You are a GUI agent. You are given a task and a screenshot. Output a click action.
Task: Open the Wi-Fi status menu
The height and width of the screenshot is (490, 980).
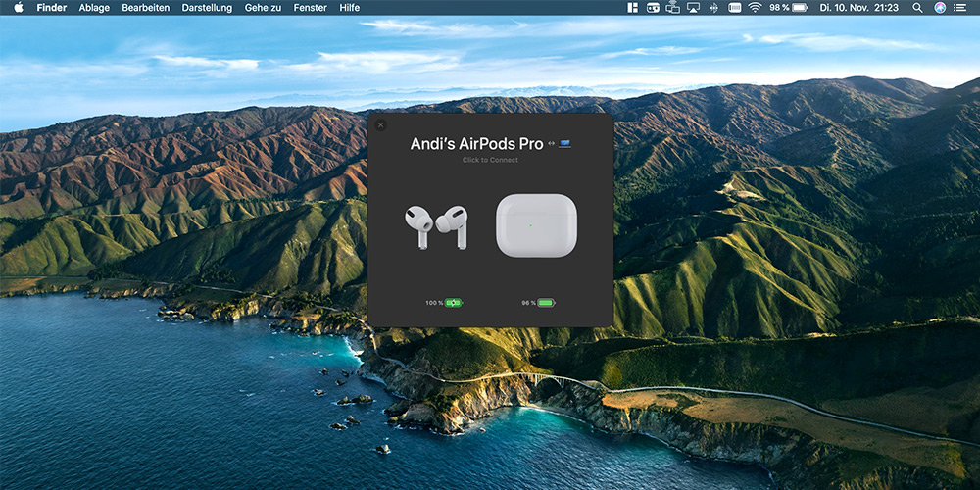(x=755, y=8)
